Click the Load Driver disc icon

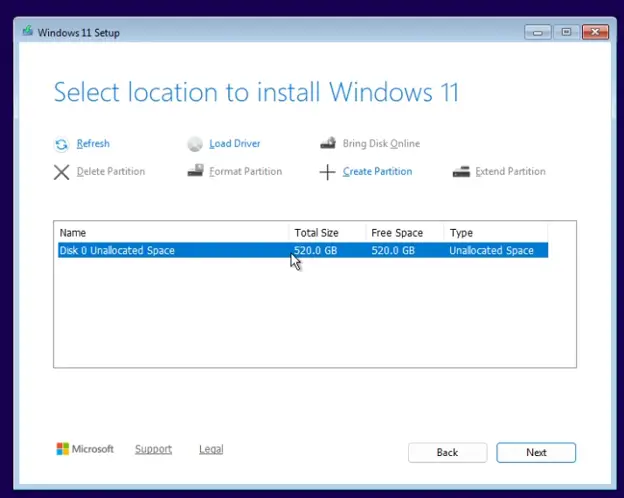tap(195, 144)
